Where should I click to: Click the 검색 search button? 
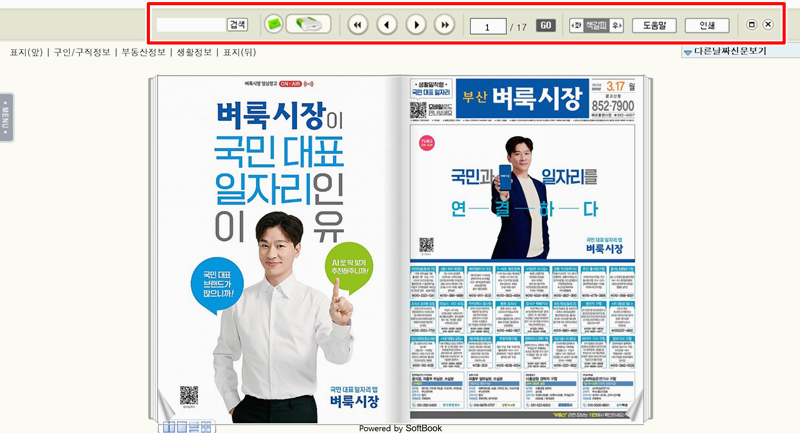237,24
